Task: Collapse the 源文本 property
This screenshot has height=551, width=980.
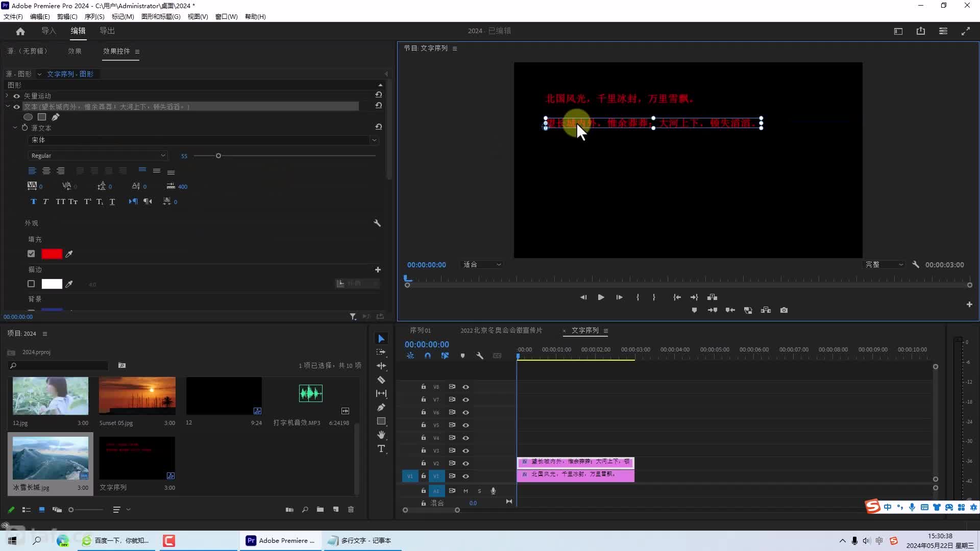Action: tap(15, 128)
